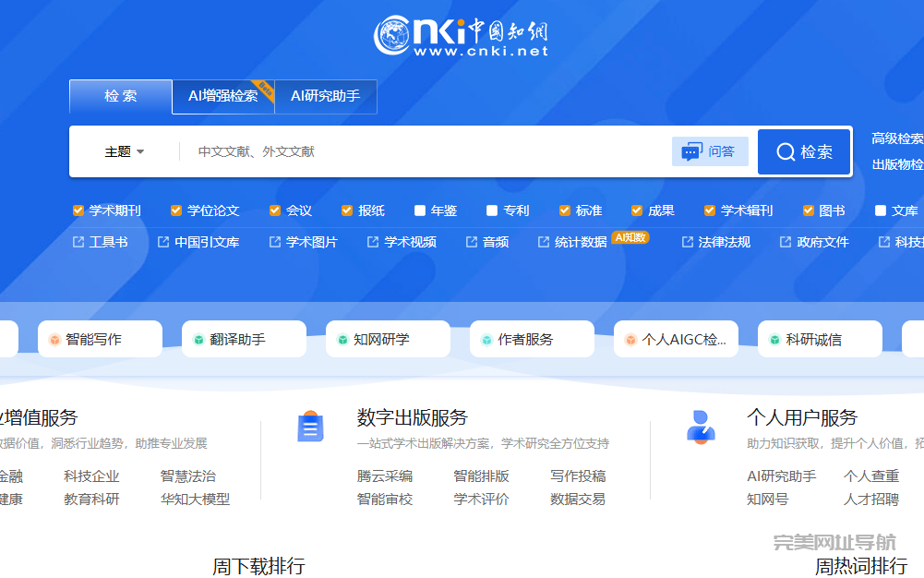Open 高级检索 advanced search link
This screenshot has width=924, height=578.
click(x=897, y=138)
